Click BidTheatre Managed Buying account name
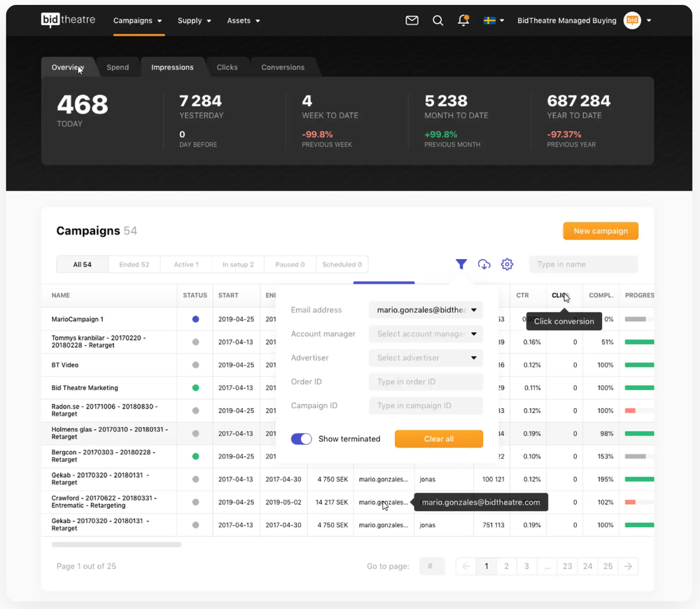 [566, 20]
